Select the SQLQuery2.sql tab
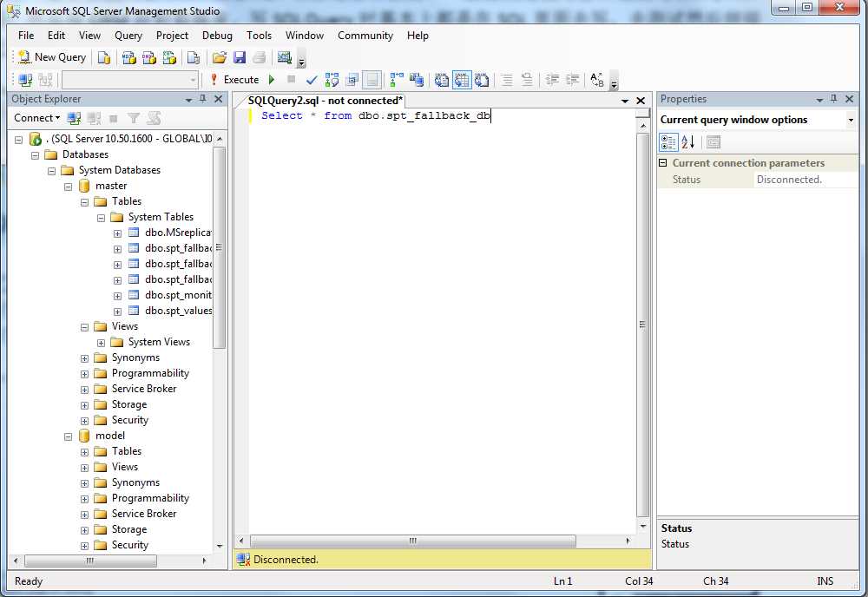Image resolution: width=868 pixels, height=597 pixels. [325, 101]
